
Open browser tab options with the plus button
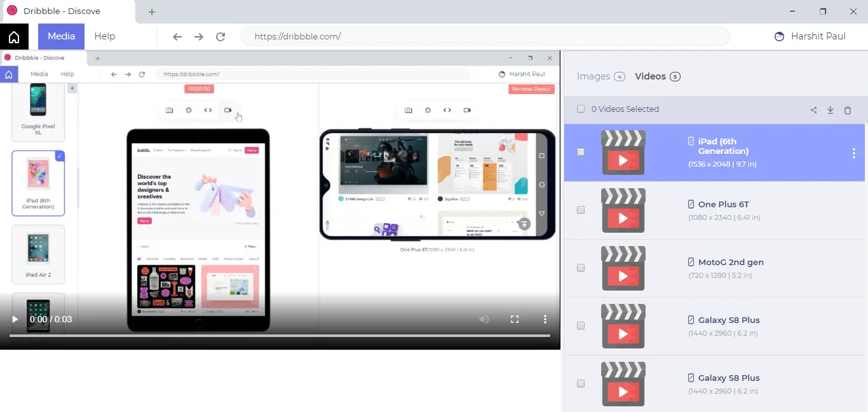[151, 11]
